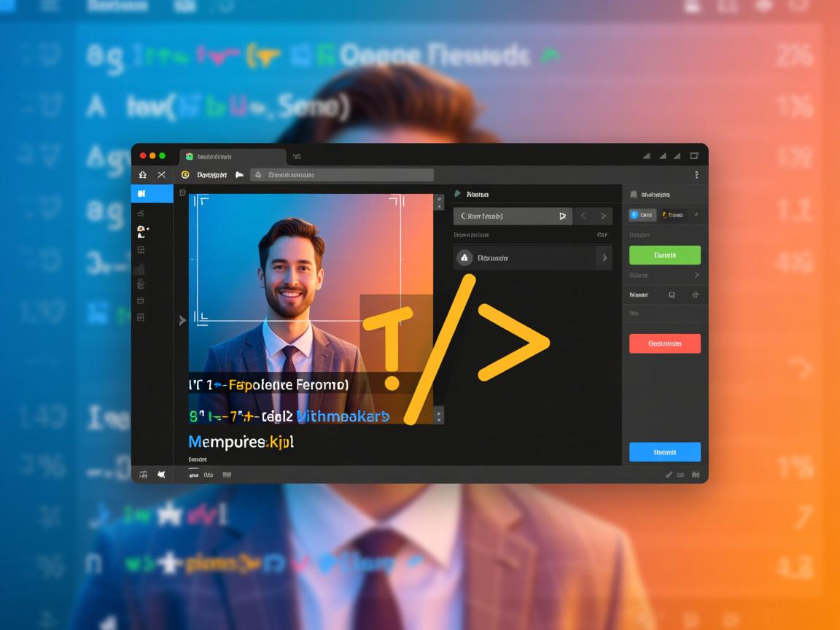This screenshot has height=630, width=840.
Task: Toggle the blue circle option in right panel
Action: (642, 215)
